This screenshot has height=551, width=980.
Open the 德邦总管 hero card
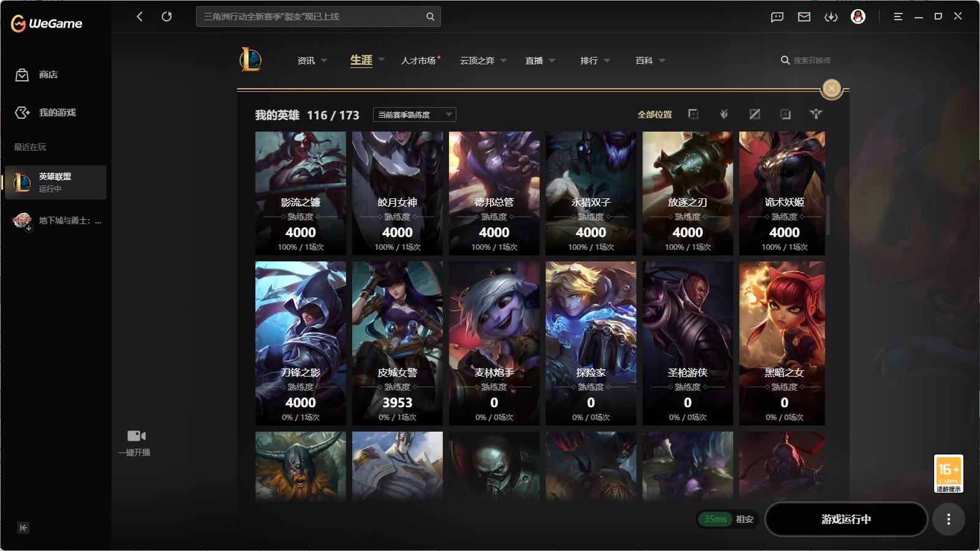point(494,193)
